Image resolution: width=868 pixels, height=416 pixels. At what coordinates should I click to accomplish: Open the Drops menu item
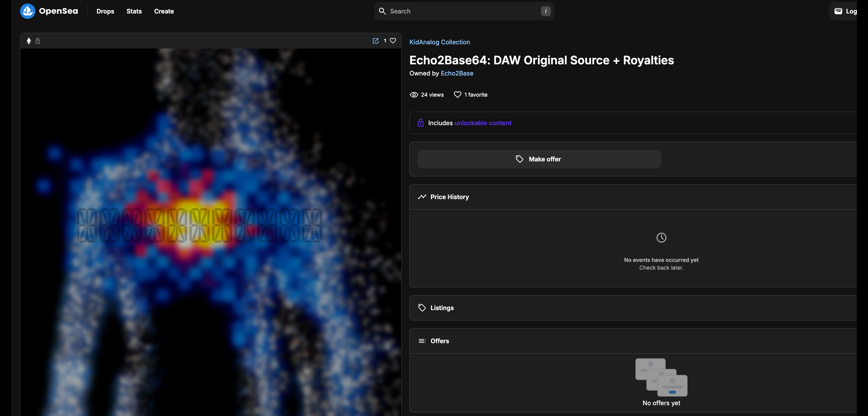(105, 11)
